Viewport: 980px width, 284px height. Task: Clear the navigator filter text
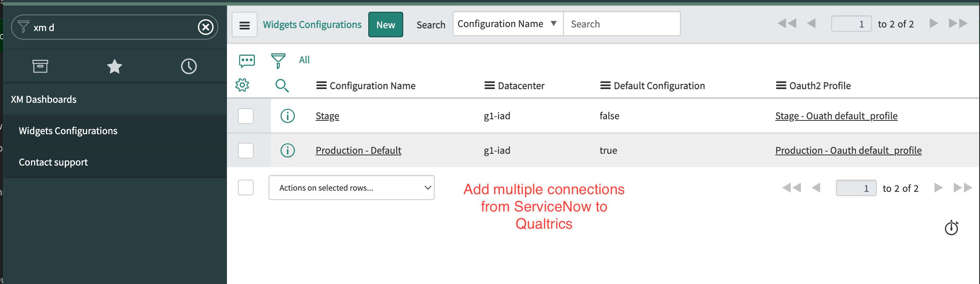(206, 27)
